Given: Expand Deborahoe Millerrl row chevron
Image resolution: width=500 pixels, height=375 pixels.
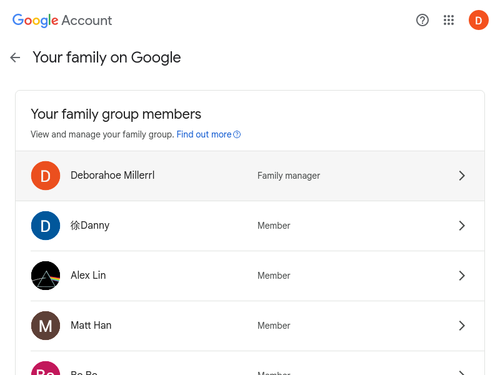Looking at the screenshot, I should pos(462,176).
